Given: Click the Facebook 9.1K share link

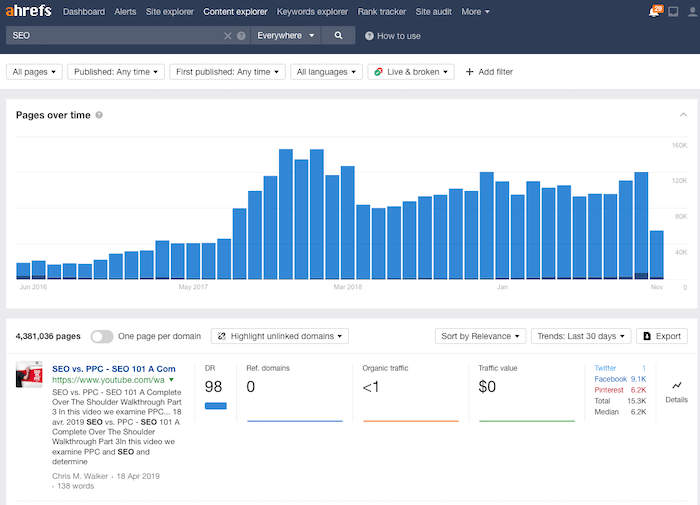Looking at the screenshot, I should (x=620, y=379).
